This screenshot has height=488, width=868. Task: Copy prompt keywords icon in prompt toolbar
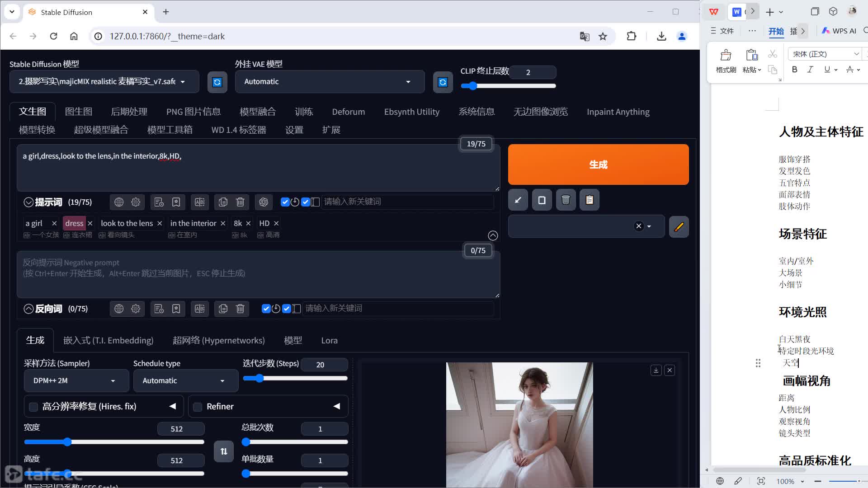pos(223,202)
